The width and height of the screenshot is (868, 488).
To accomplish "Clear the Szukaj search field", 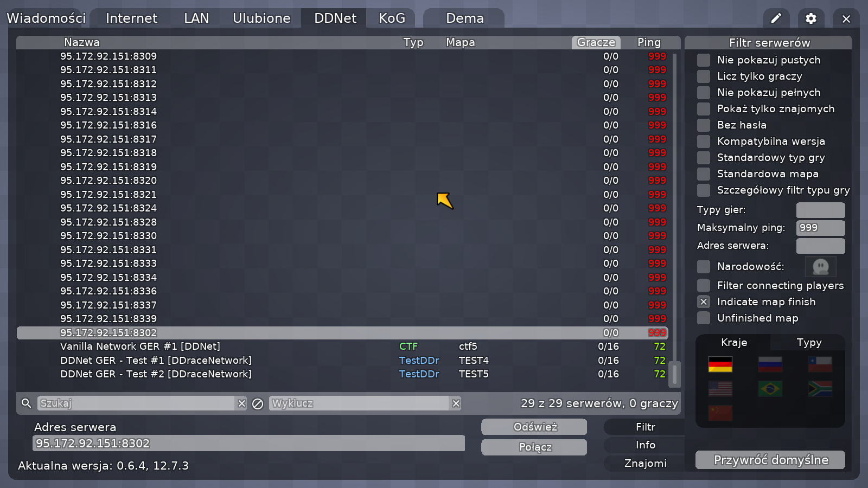I will click(x=241, y=403).
